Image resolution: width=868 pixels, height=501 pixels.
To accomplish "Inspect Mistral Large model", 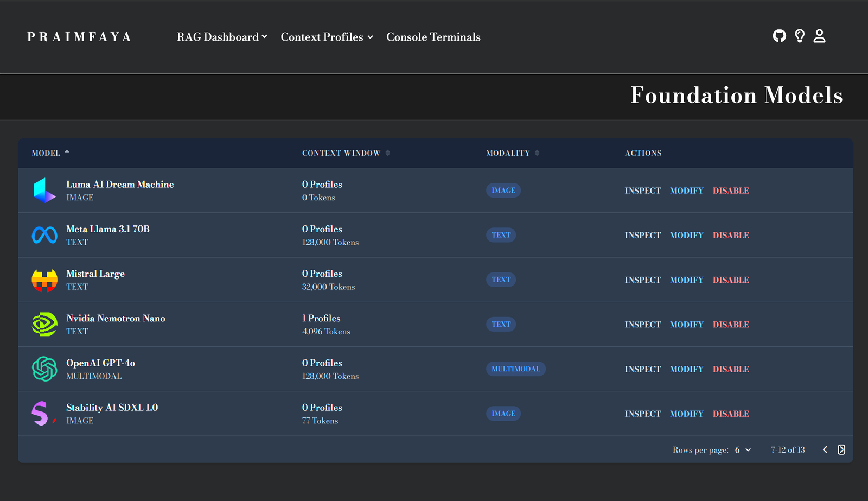I will [x=642, y=280].
